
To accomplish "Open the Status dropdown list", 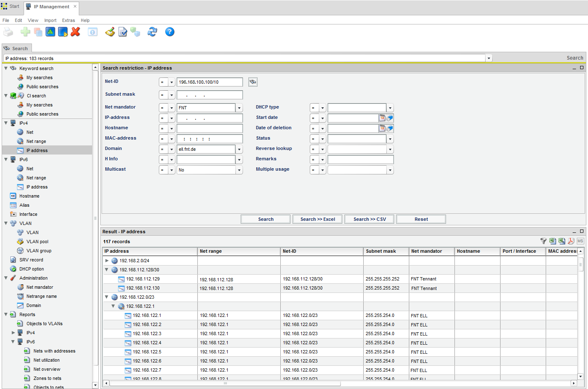I will coord(390,139).
